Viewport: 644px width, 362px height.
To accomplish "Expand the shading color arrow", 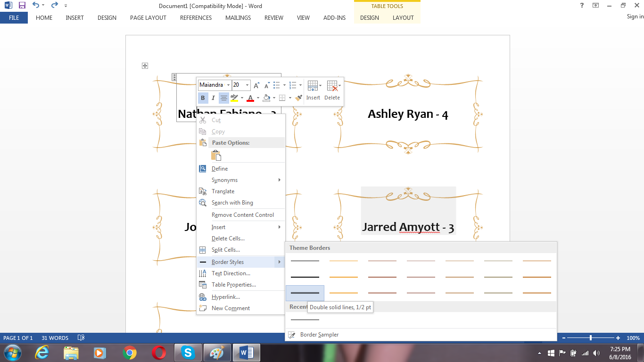I will click(274, 98).
